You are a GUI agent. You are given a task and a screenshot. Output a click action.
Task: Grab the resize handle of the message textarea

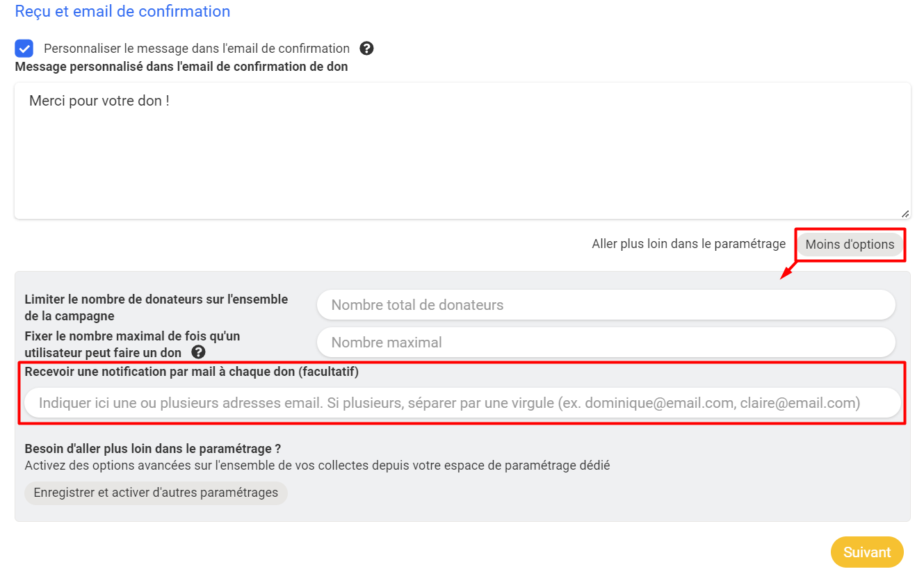point(905,214)
